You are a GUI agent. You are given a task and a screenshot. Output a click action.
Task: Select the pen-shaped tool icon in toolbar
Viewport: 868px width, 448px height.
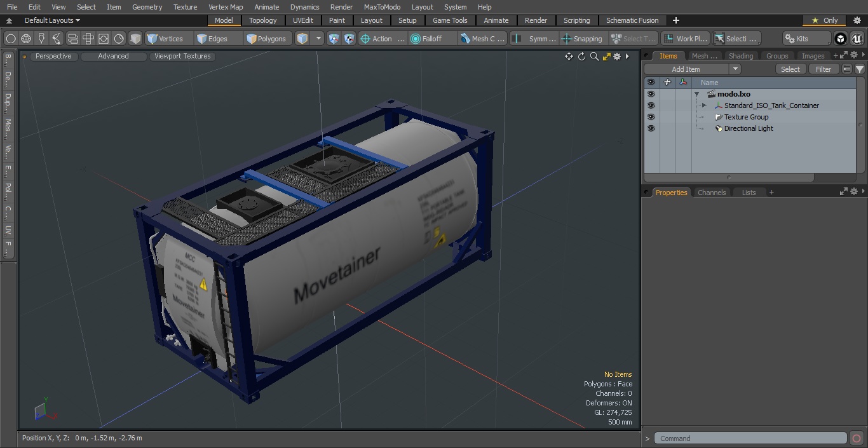[41, 39]
